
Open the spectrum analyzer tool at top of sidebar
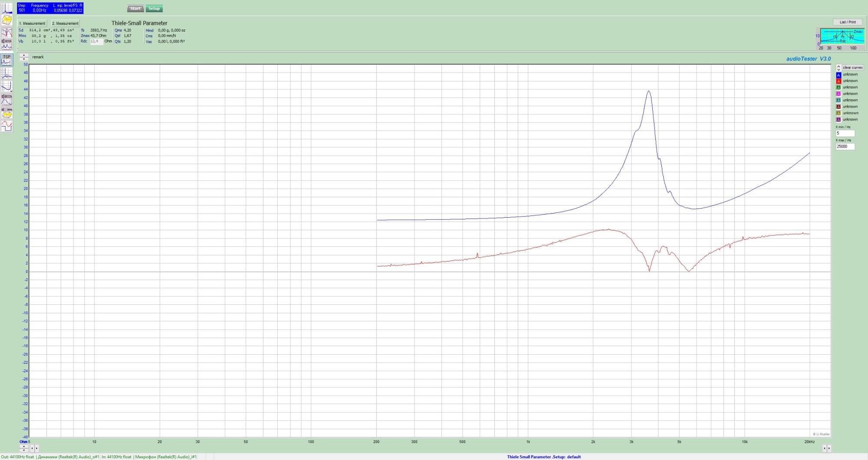coord(7,8)
